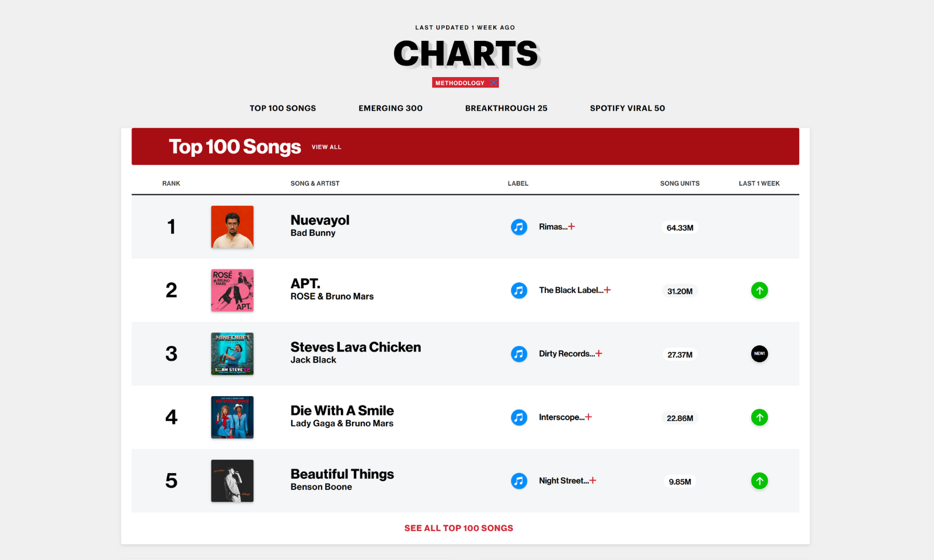Viewport: 934px width, 560px height.
Task: Expand Dirty Records label plus icon
Action: 599,353
